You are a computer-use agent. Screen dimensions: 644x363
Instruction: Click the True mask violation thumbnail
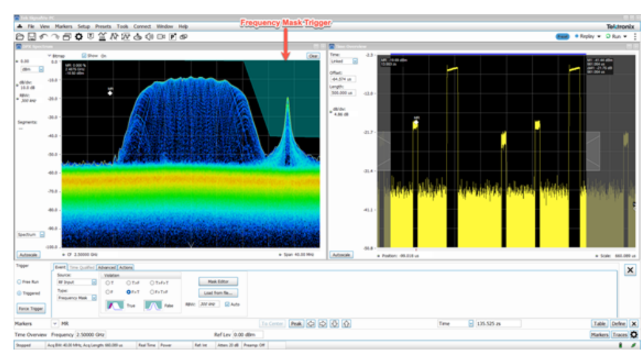pyautogui.click(x=115, y=306)
